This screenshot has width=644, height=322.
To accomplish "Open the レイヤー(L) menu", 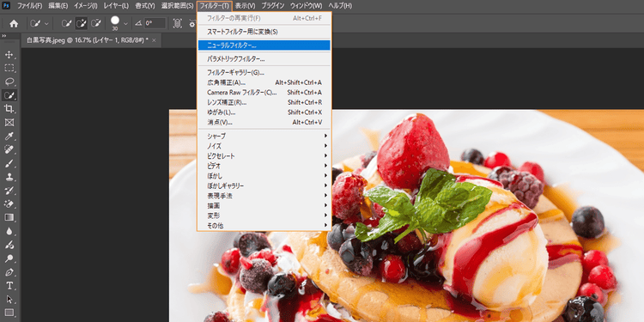I will coord(116,6).
